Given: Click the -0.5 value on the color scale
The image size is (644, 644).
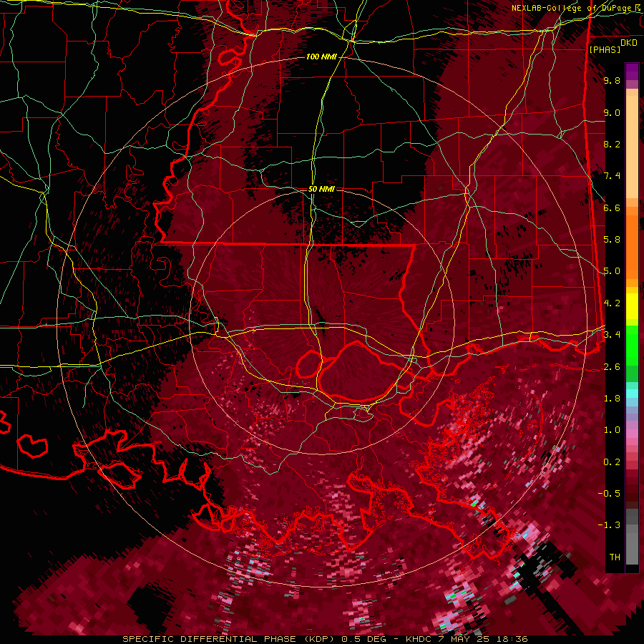Looking at the screenshot, I should [610, 493].
